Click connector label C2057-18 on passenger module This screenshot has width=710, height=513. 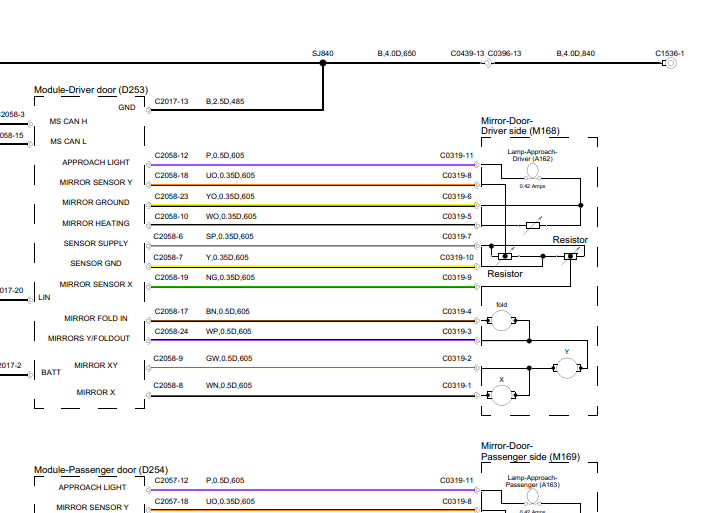pyautogui.click(x=171, y=501)
